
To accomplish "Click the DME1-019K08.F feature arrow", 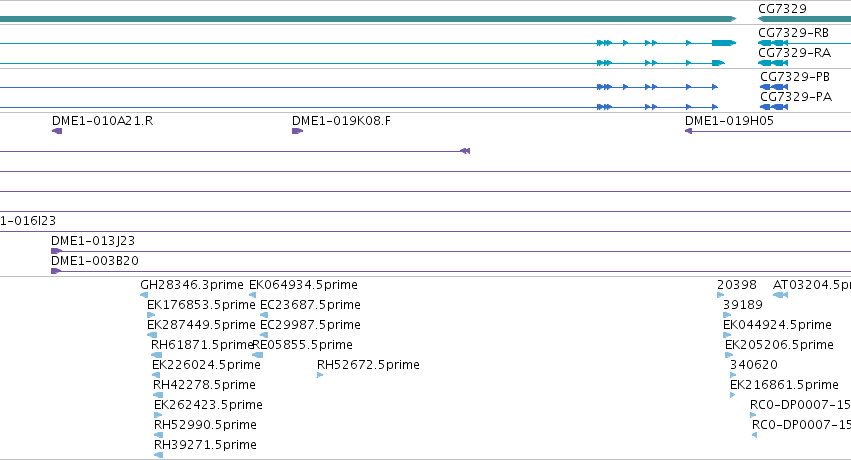I will pyautogui.click(x=297, y=131).
